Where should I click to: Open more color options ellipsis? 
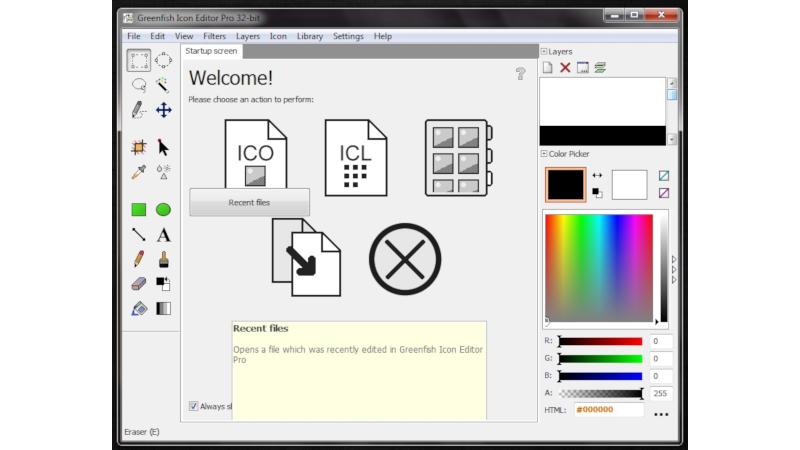pos(661,414)
